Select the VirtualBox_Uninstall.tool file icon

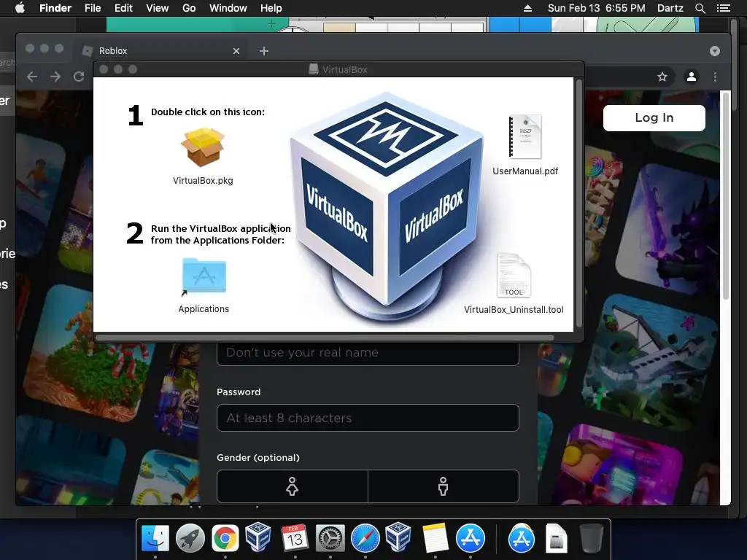tap(514, 275)
